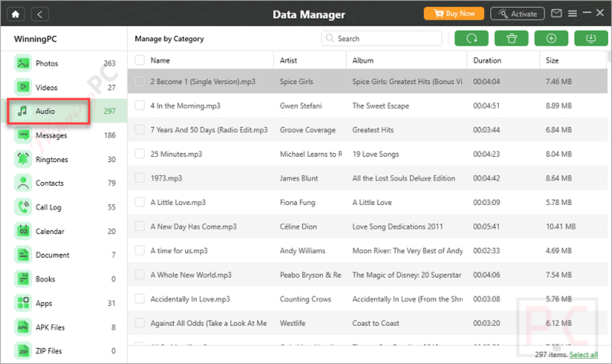Open the Messages category

point(64,135)
